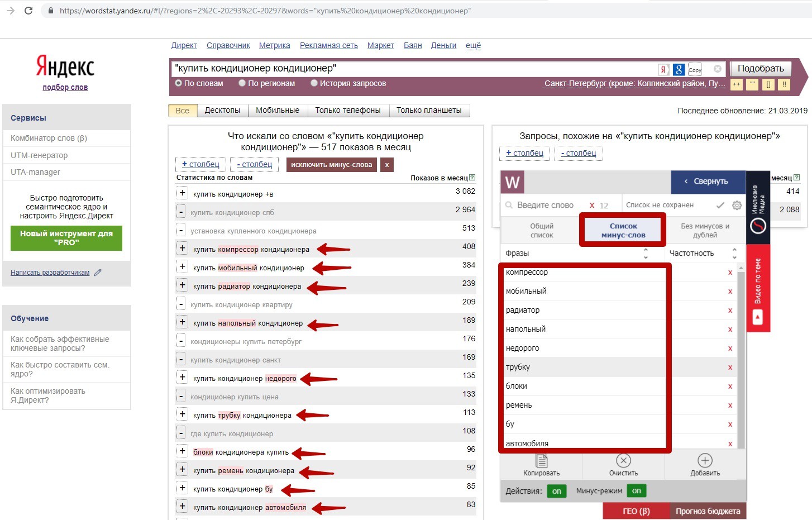Toggle minus for 'купить кондиционер квартиру'

click(181, 304)
